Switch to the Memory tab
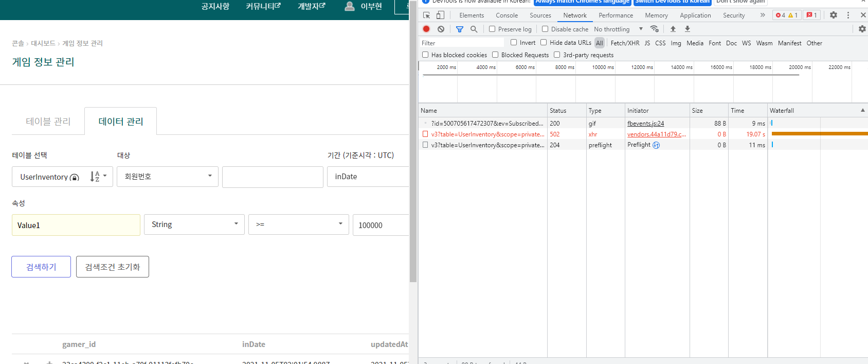Viewport: 868px width, 364px height. coord(657,15)
